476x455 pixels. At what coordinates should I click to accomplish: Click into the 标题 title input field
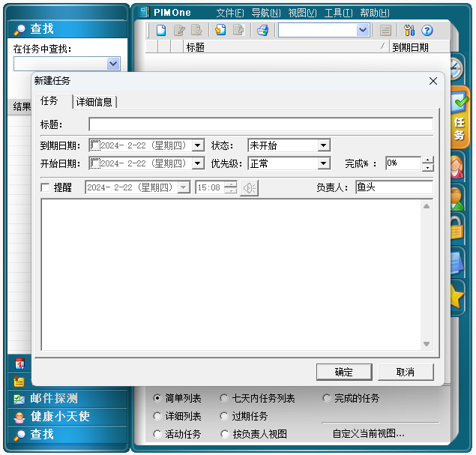click(x=261, y=124)
